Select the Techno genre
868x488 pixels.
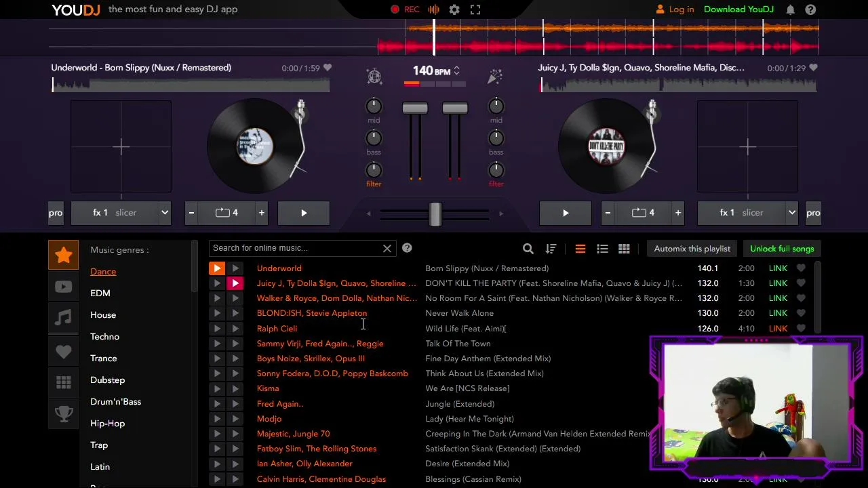(x=104, y=337)
